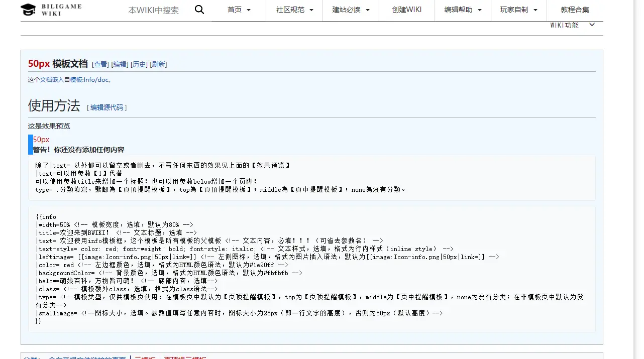Select the 教程合集 menu item
The image size is (644, 359).
[575, 10]
